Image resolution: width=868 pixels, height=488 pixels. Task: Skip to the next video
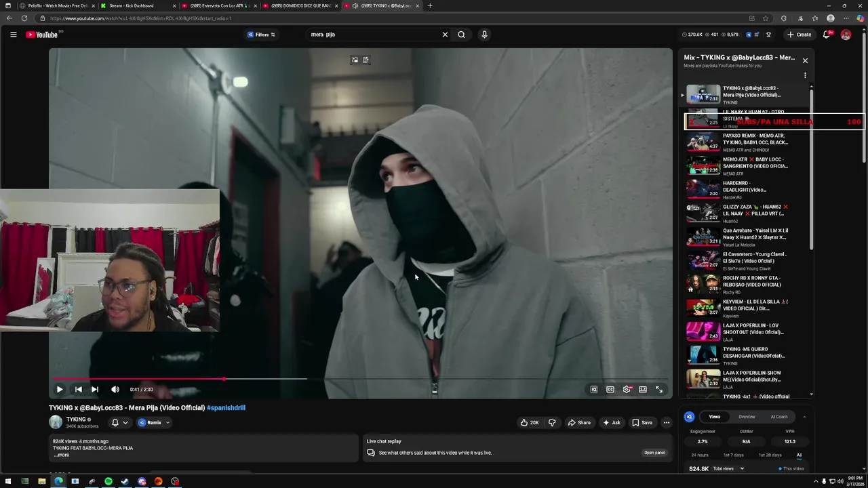pos(95,389)
